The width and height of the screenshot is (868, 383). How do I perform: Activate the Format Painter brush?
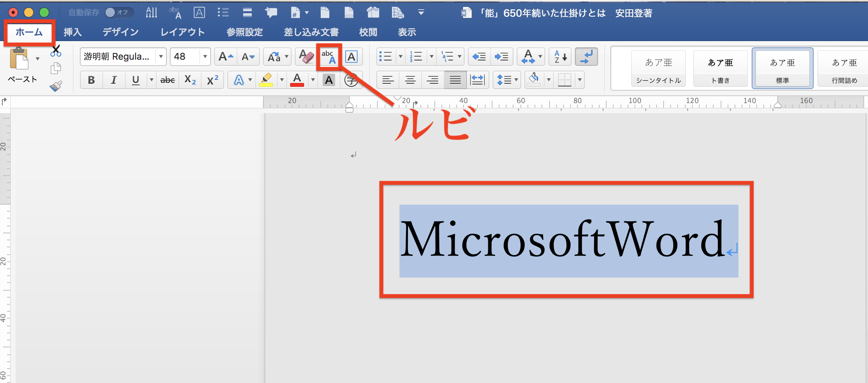point(56,86)
